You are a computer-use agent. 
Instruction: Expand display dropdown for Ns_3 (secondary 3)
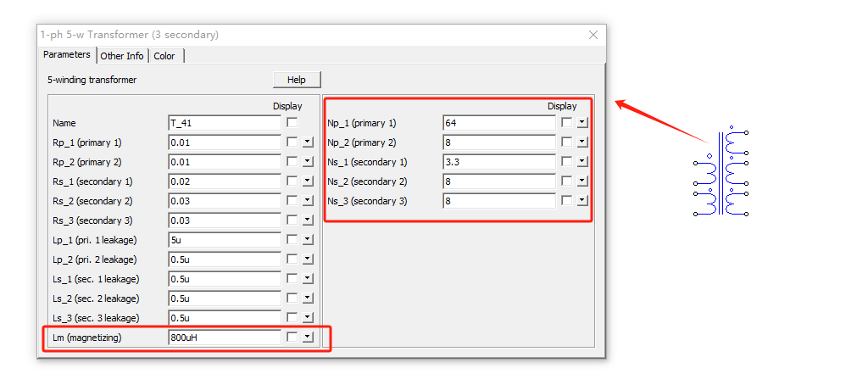(581, 201)
